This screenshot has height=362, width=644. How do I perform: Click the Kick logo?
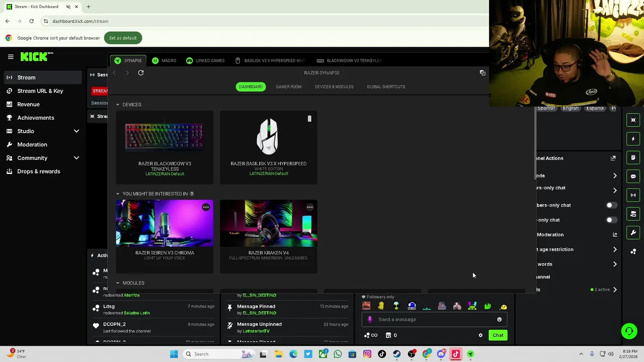point(36,57)
